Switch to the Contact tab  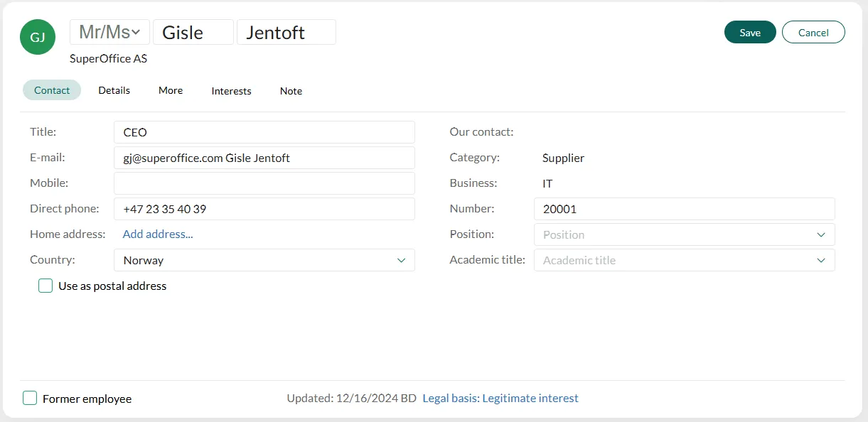(52, 90)
